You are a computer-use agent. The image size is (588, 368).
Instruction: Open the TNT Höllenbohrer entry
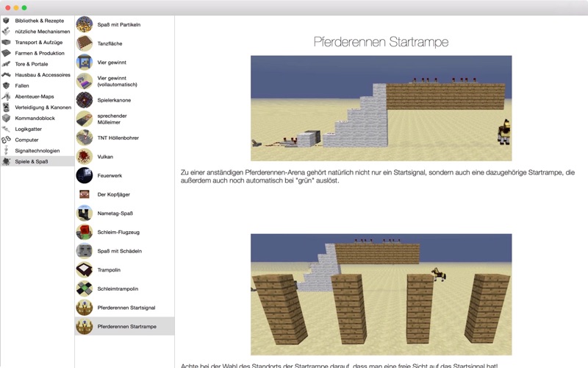point(124,138)
